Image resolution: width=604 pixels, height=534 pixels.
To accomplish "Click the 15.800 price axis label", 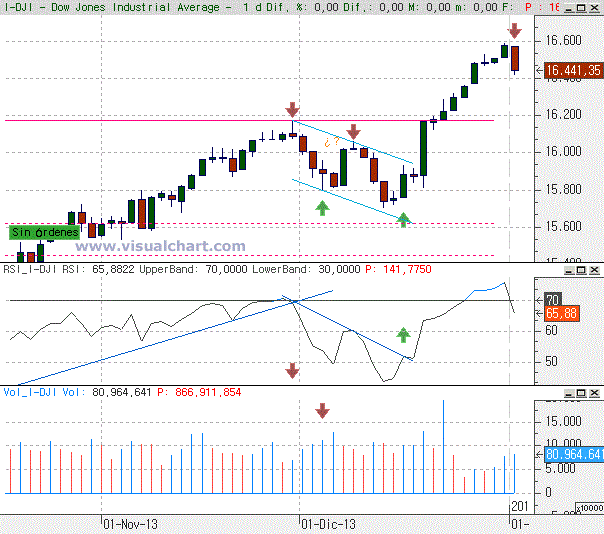I will coord(564,189).
